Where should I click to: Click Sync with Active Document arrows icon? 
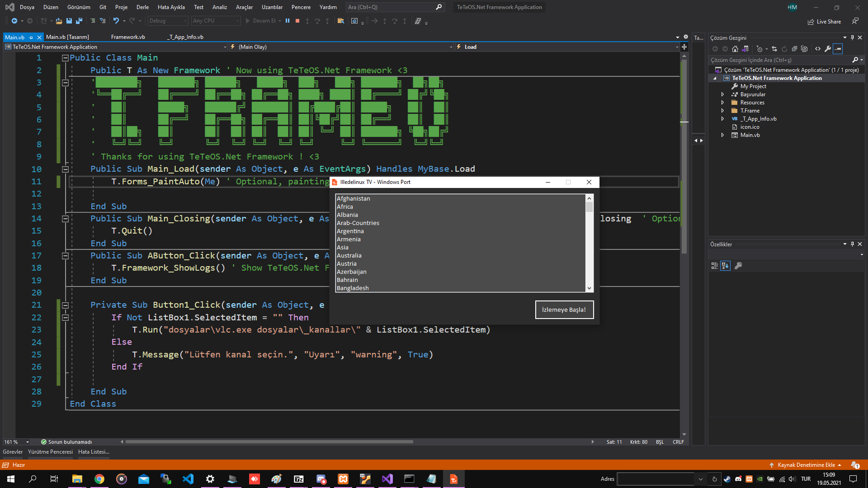774,49
